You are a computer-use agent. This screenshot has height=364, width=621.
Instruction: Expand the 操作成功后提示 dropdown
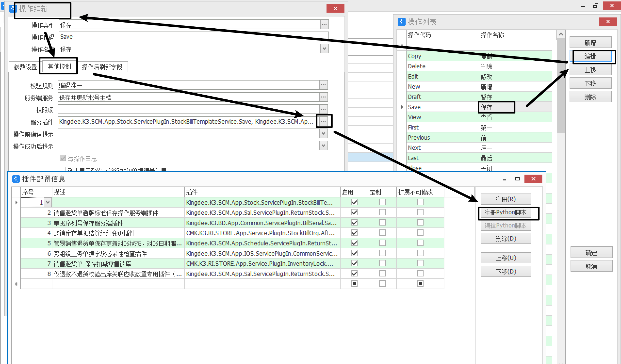[323, 146]
